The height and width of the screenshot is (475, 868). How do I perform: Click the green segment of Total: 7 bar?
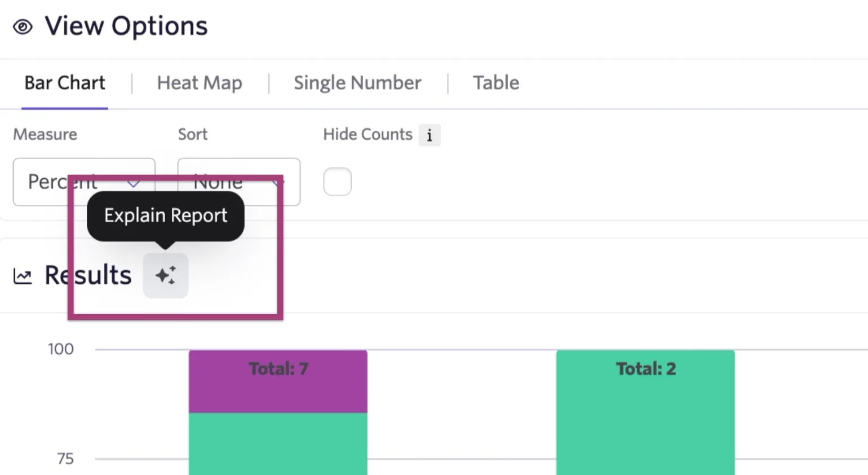[278, 444]
